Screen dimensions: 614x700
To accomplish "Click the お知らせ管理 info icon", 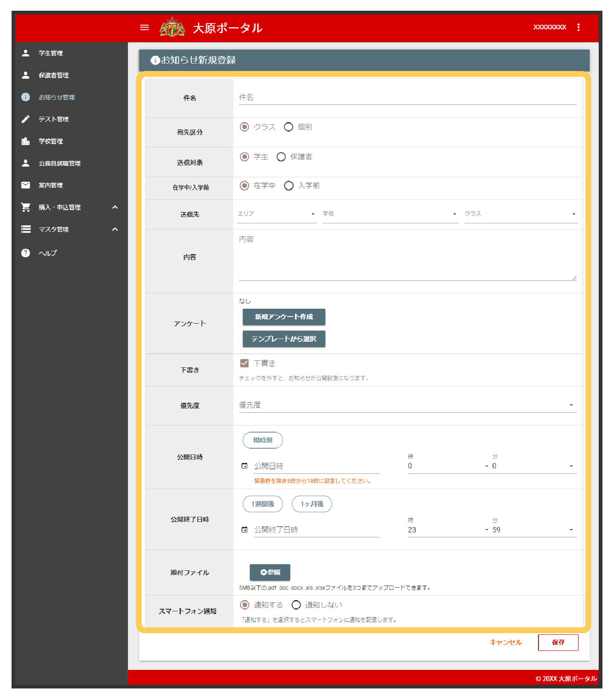I will click(x=26, y=97).
